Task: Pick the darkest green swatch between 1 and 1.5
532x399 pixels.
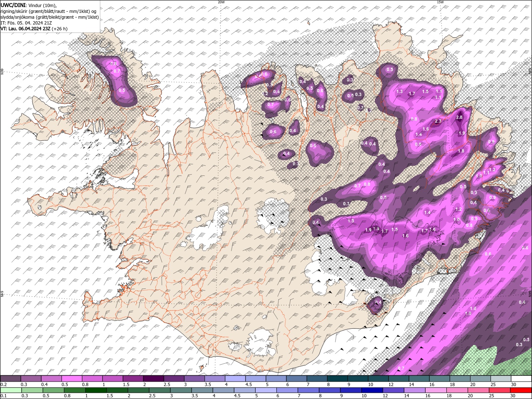Action: coord(96,390)
